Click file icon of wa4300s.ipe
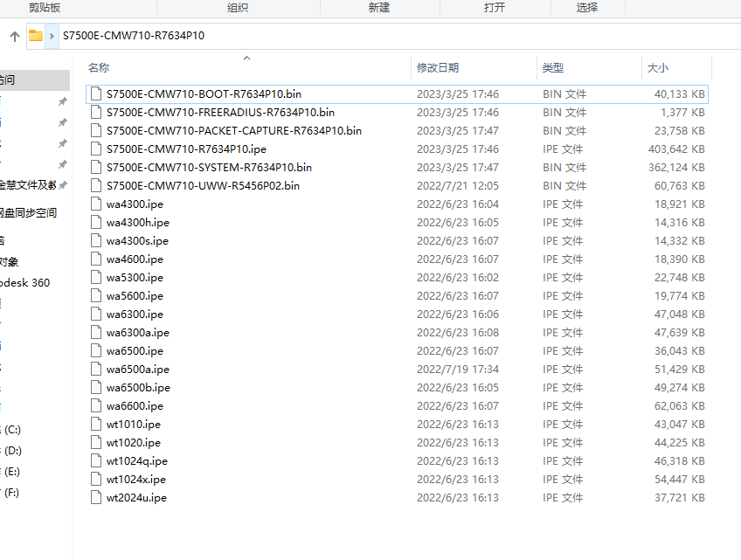 (96, 241)
